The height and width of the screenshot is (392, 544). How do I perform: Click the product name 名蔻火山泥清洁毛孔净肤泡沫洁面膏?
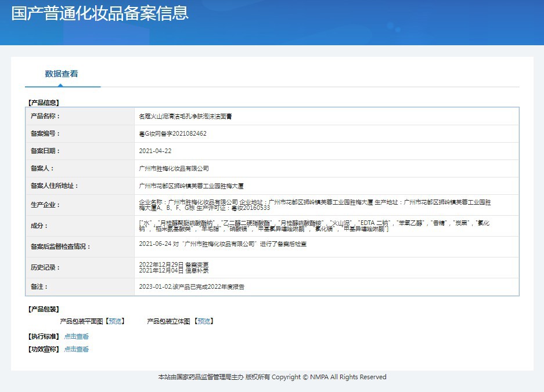[185, 117]
